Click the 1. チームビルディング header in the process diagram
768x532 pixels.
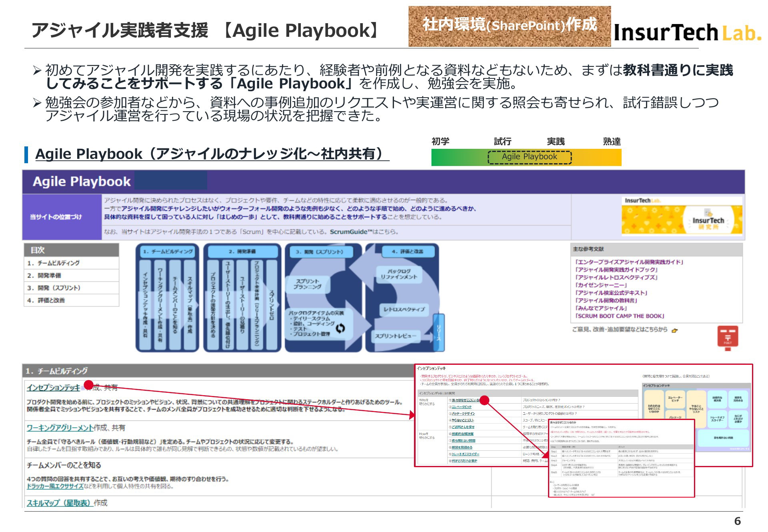point(168,252)
